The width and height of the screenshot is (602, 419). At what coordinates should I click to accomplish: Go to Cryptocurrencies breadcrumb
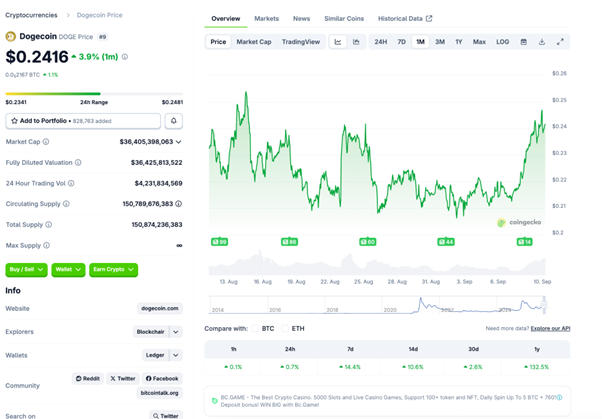pos(31,15)
